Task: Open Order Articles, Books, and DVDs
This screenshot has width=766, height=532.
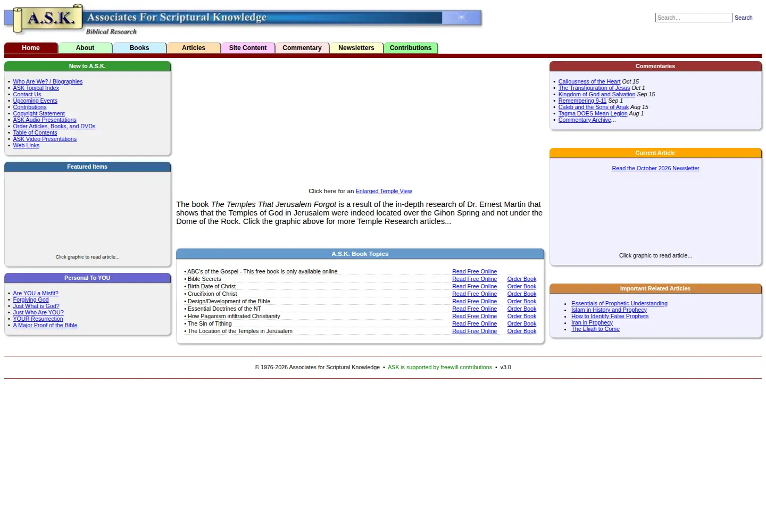Action: coord(54,127)
